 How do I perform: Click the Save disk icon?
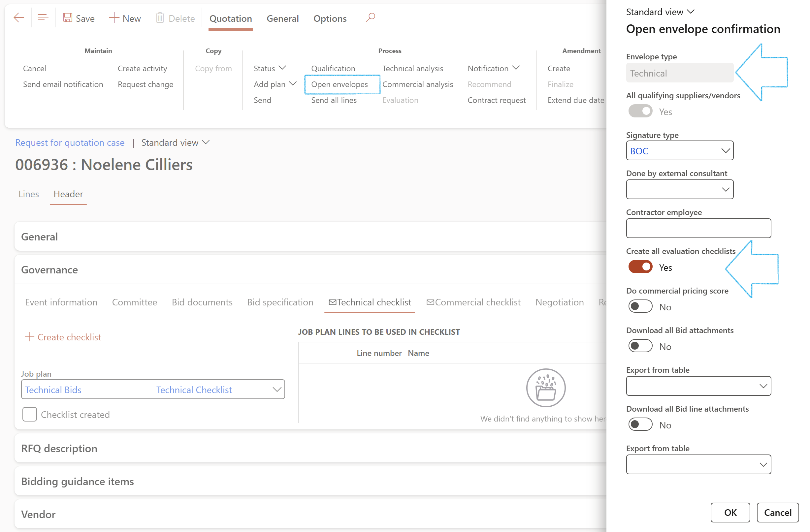click(x=67, y=18)
